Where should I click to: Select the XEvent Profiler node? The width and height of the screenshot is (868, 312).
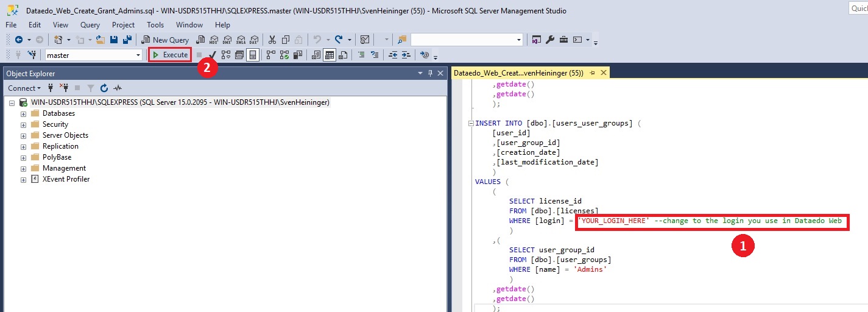tap(66, 179)
